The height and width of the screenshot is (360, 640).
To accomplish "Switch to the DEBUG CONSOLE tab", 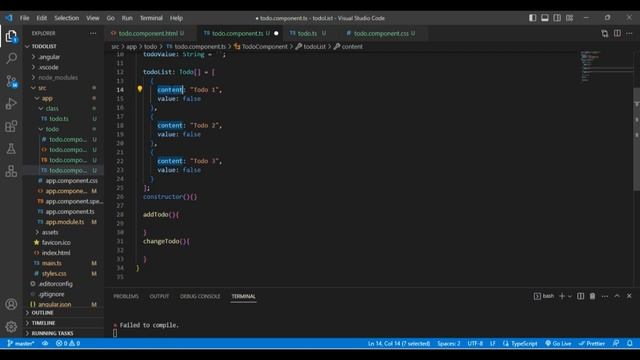I will 200,296.
